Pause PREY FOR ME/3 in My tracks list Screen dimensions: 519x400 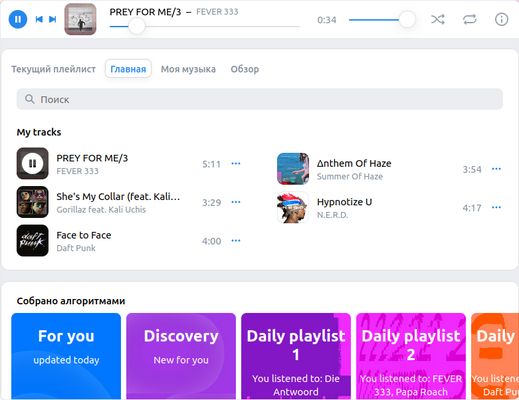coord(32,163)
